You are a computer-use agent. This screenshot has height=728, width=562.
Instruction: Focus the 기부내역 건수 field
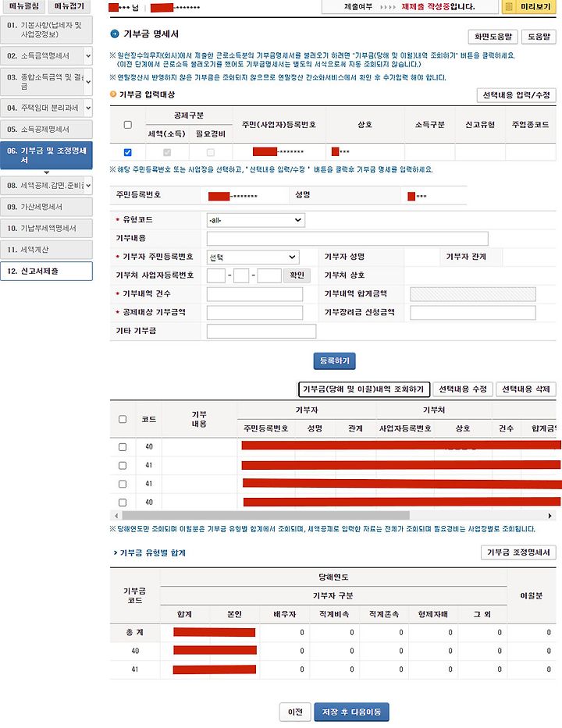click(254, 294)
